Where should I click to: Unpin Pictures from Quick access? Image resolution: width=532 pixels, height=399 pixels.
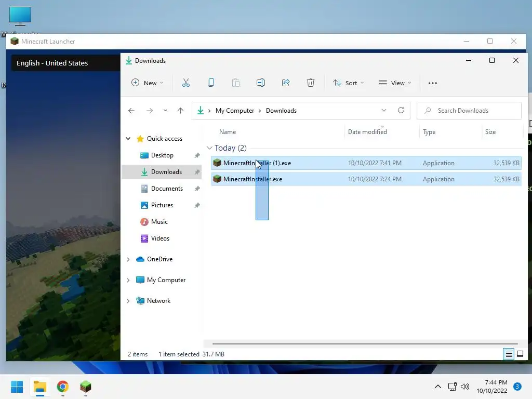click(x=197, y=205)
